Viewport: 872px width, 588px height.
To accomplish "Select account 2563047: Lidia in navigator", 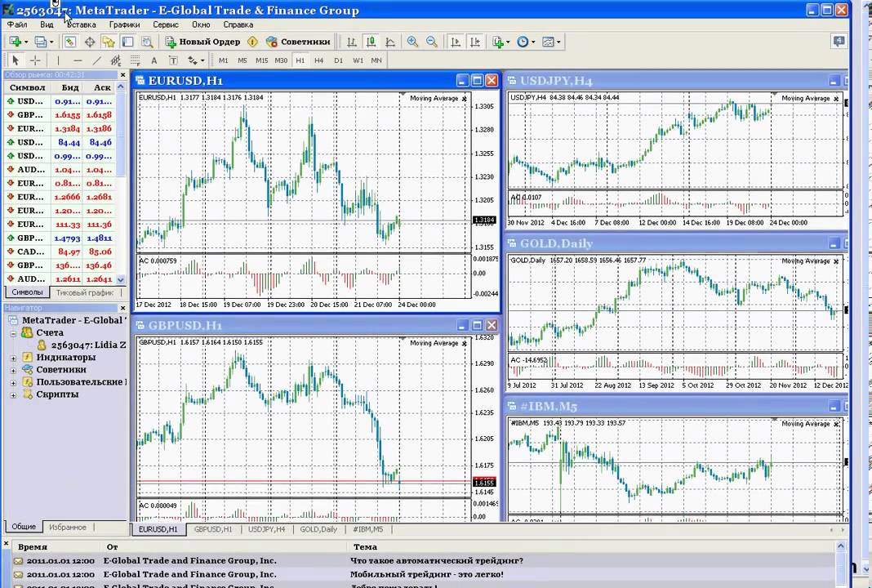I will point(82,345).
